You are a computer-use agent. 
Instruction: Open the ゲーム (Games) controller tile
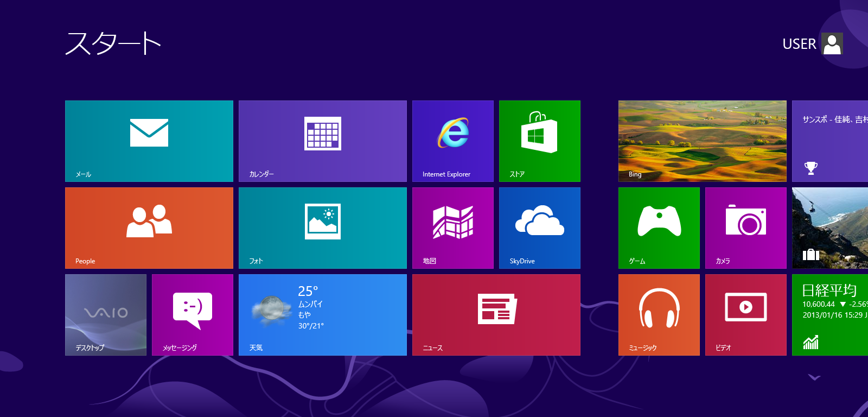pos(659,228)
